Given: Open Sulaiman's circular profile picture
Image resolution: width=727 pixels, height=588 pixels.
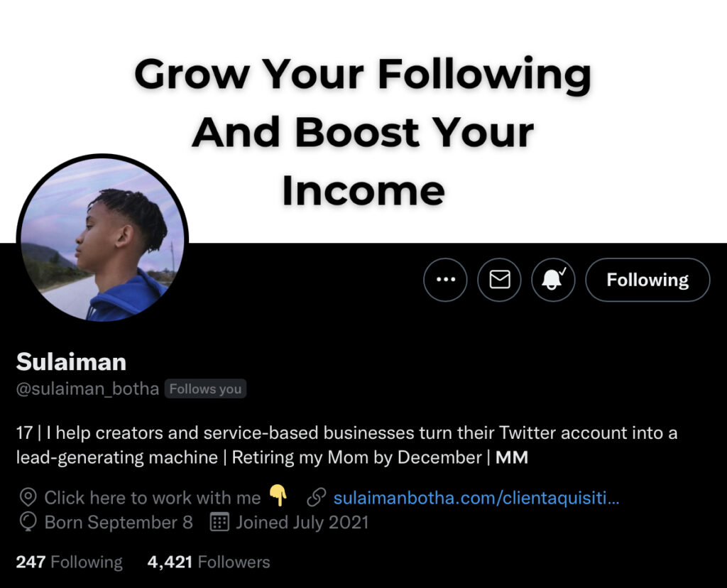Looking at the screenshot, I should pos(102,239).
